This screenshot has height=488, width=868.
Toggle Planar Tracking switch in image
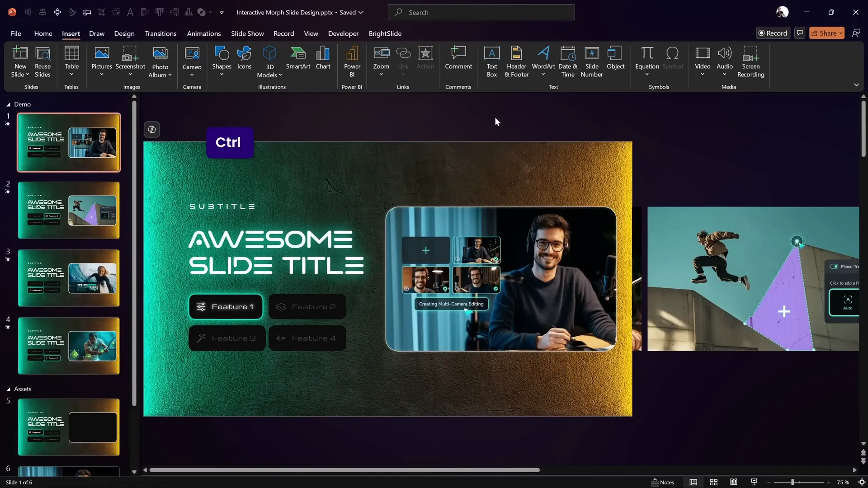[834, 266]
